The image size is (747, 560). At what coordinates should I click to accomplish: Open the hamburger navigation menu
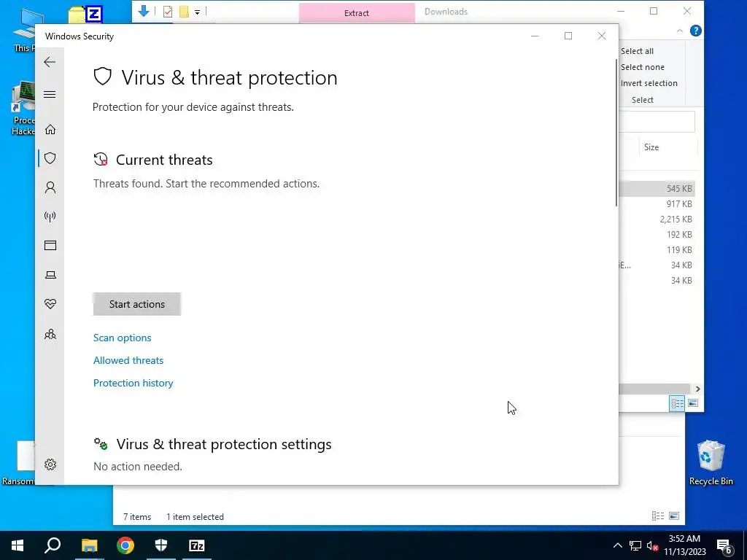point(50,94)
